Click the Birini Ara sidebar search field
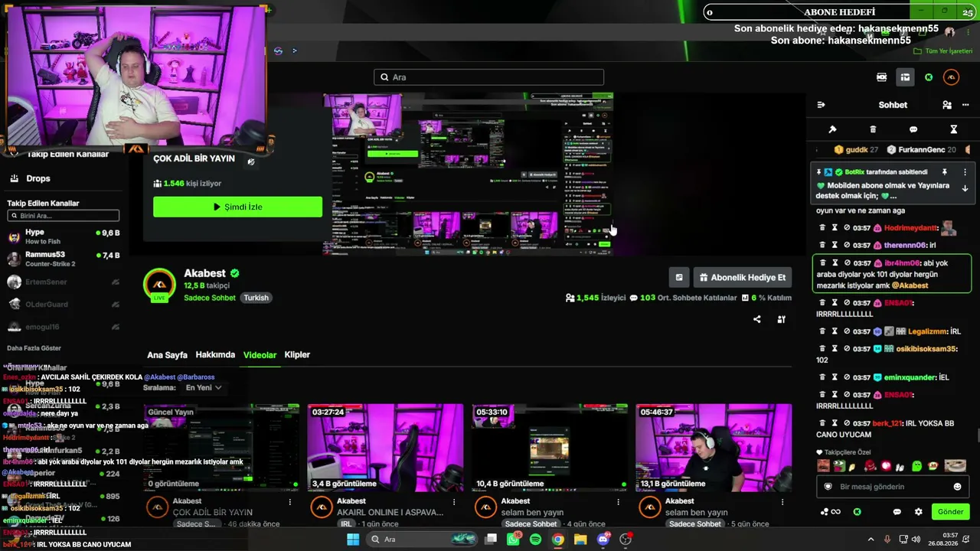The width and height of the screenshot is (980, 551). pos(64,216)
